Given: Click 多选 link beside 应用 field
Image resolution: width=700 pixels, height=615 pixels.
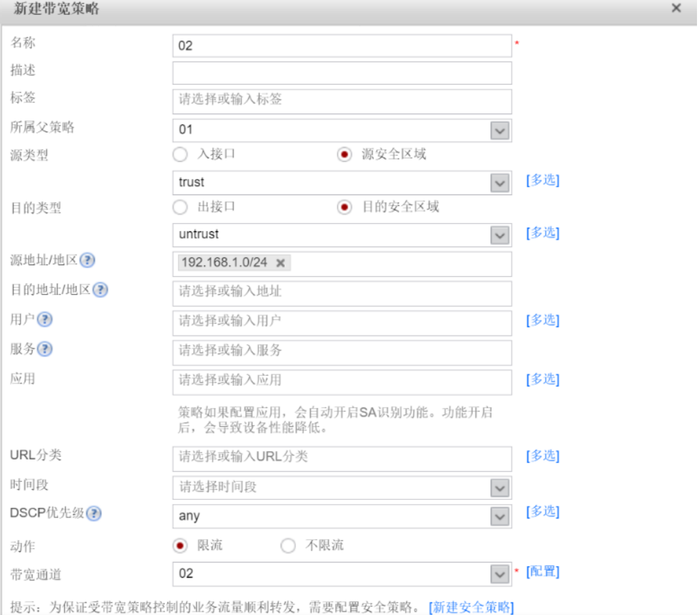Looking at the screenshot, I should point(542,379).
